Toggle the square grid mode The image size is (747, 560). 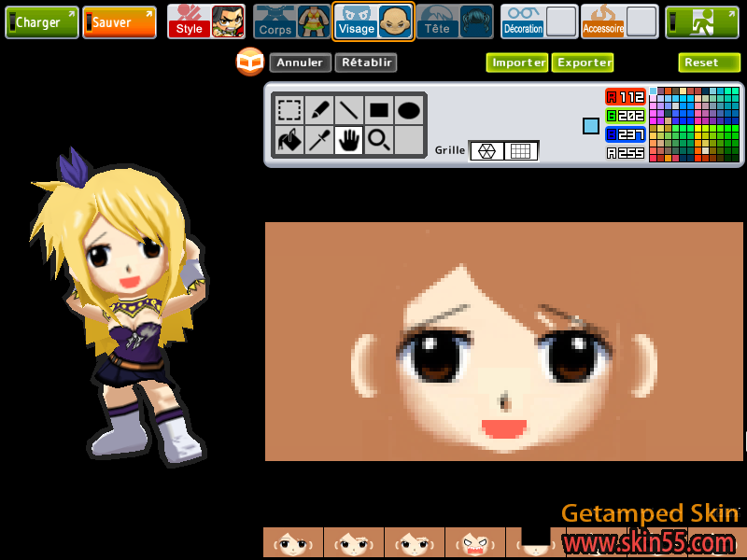pos(520,151)
